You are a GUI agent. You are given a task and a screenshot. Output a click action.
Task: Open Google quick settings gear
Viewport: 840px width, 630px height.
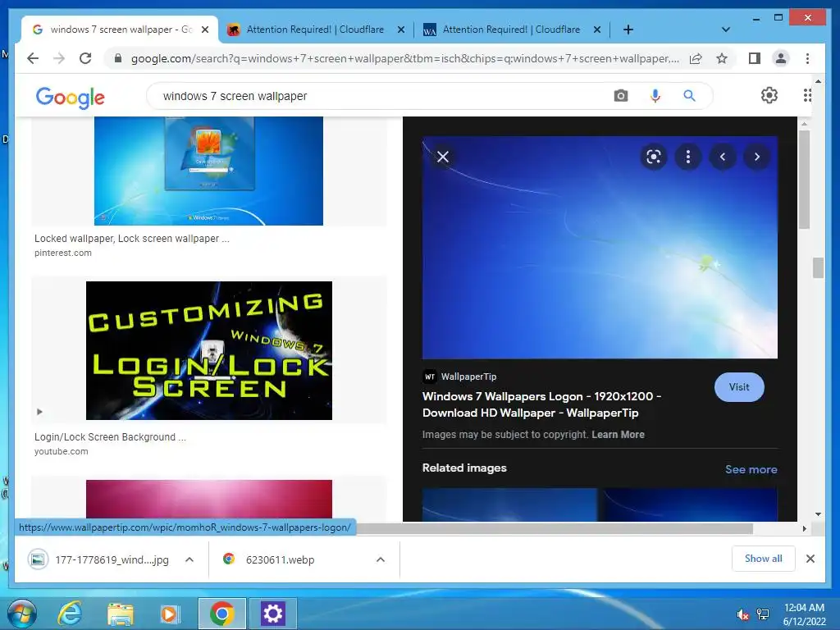click(769, 95)
